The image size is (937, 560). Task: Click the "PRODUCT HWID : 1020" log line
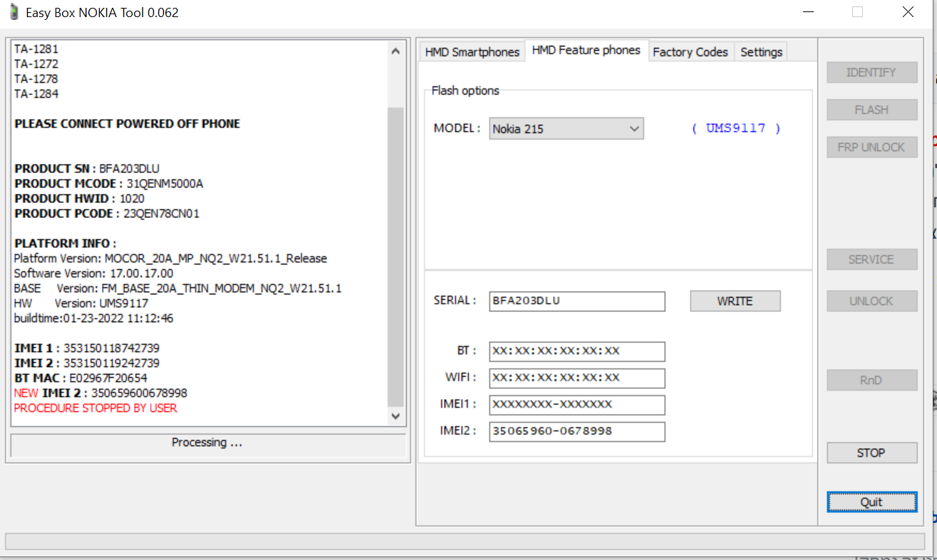(80, 199)
